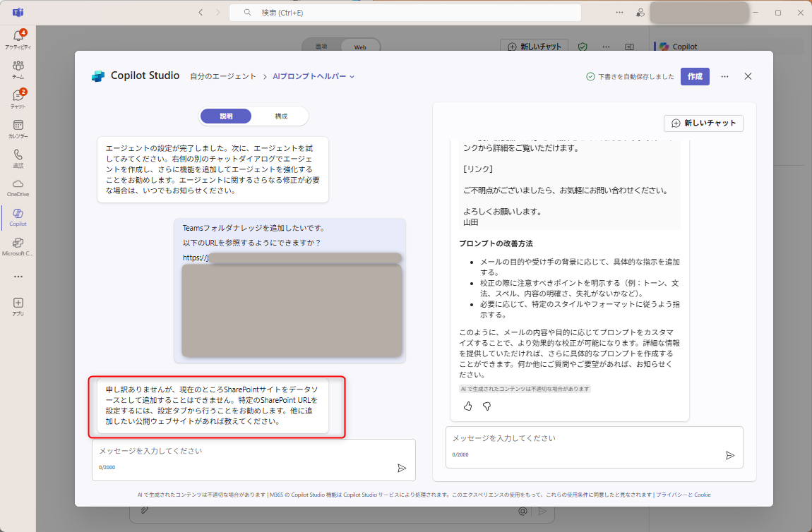
Task: Go forward with the title bar arrow
Action: coord(217,13)
